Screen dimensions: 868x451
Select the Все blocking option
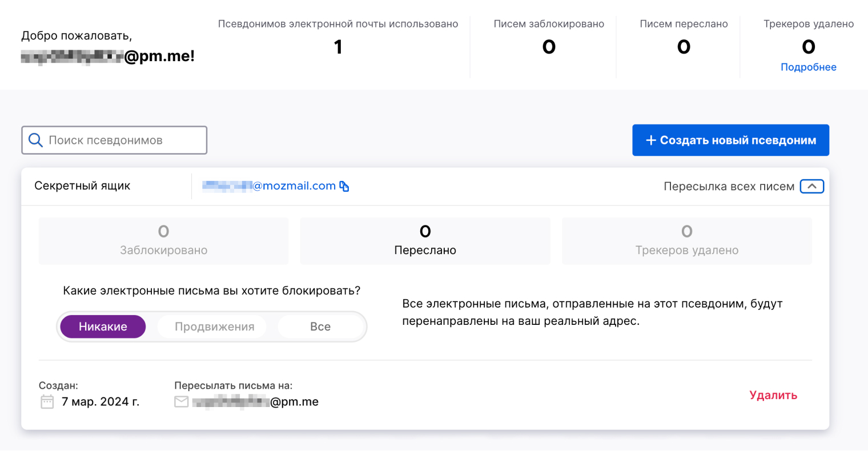point(320,327)
